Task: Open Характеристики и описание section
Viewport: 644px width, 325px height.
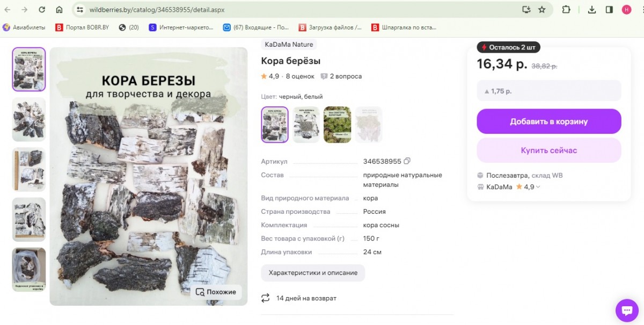Action: (x=313, y=273)
